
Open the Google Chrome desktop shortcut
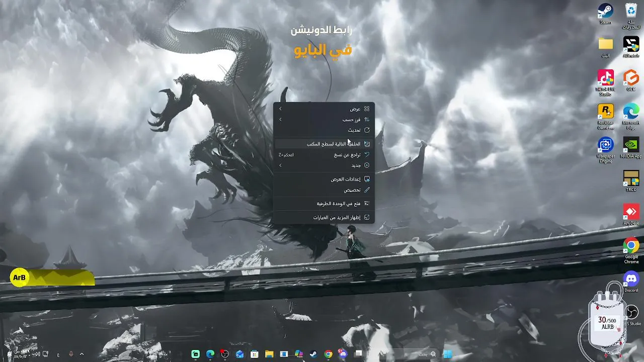point(631,251)
